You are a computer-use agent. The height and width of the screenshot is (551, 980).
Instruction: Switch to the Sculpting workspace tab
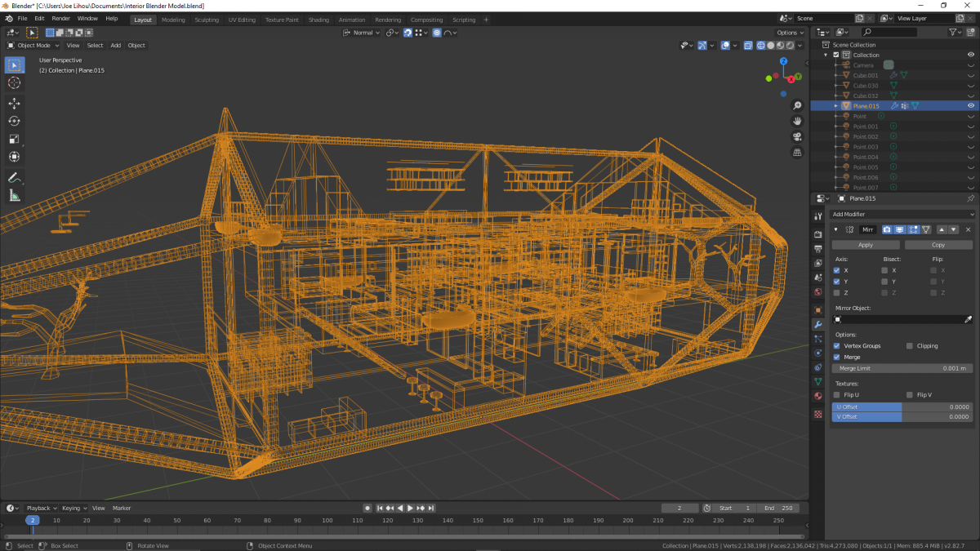tap(206, 20)
